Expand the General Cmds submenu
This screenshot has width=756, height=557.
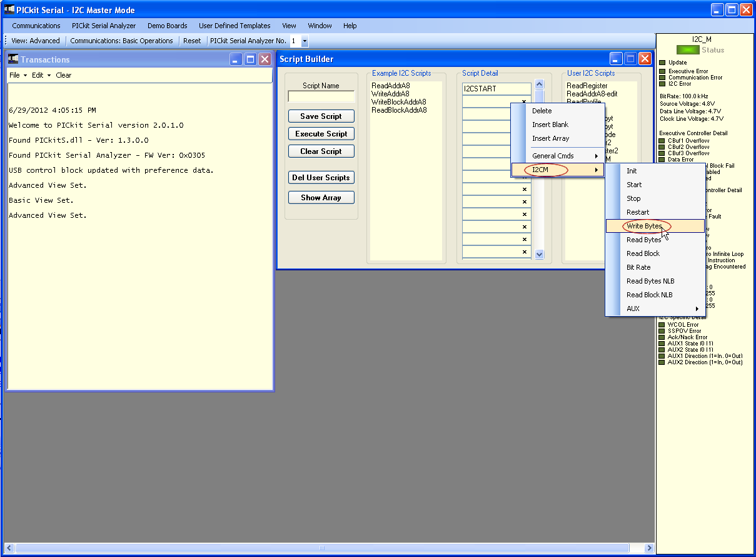pos(558,156)
